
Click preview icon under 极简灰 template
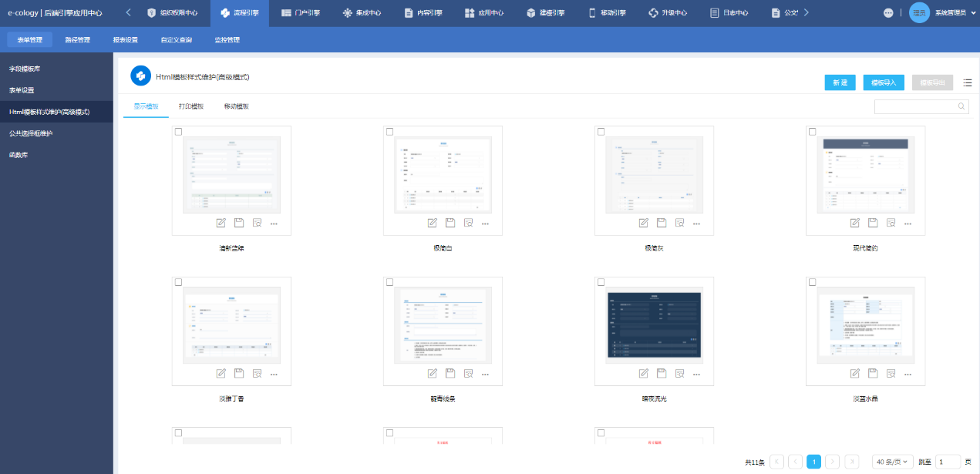click(x=680, y=223)
